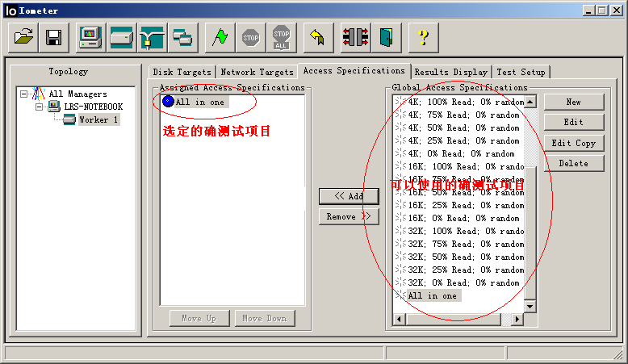Click the Reset Workers arrow icon
The image size is (628, 364).
(x=318, y=37)
